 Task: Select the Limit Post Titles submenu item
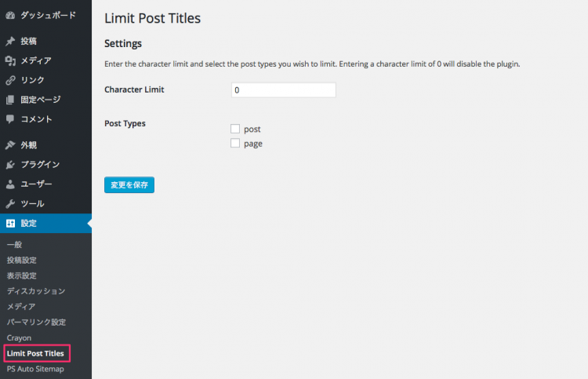coord(36,353)
